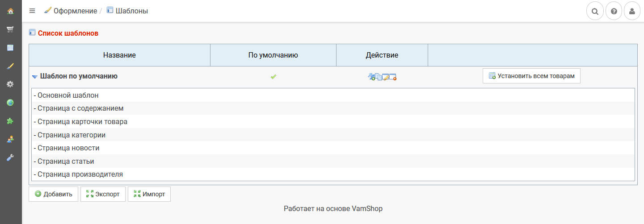Open the table/content section icon in sidebar
The image size is (644, 224).
[10, 48]
